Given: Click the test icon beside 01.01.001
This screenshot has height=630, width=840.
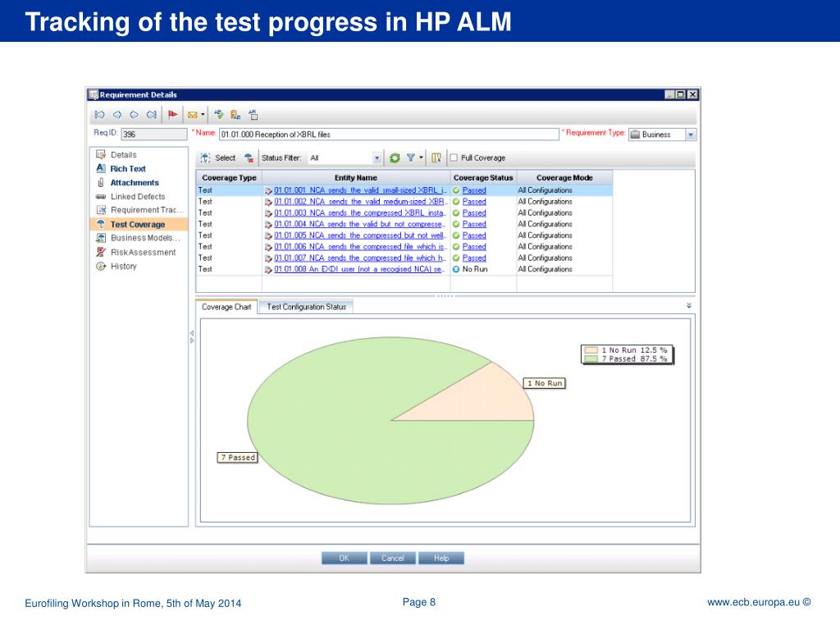Looking at the screenshot, I should click(268, 190).
